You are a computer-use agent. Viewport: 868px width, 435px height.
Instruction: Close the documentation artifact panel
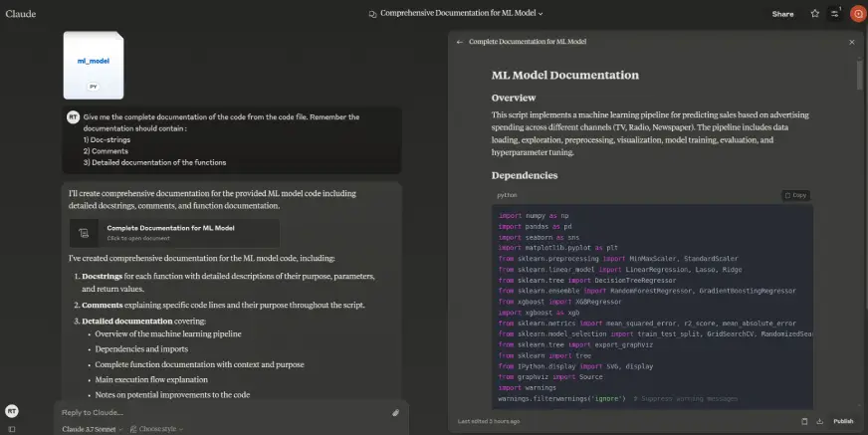pyautogui.click(x=851, y=42)
